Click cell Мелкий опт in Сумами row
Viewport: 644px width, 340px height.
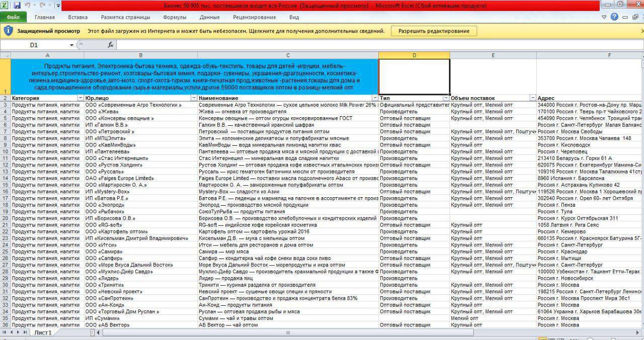pos(493,318)
